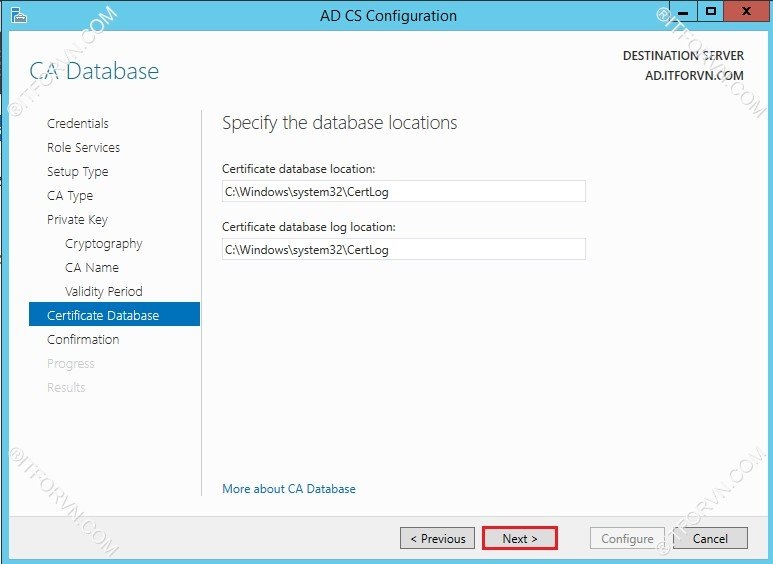This screenshot has width=773, height=564.
Task: Go to the Credentials step
Action: coord(78,124)
